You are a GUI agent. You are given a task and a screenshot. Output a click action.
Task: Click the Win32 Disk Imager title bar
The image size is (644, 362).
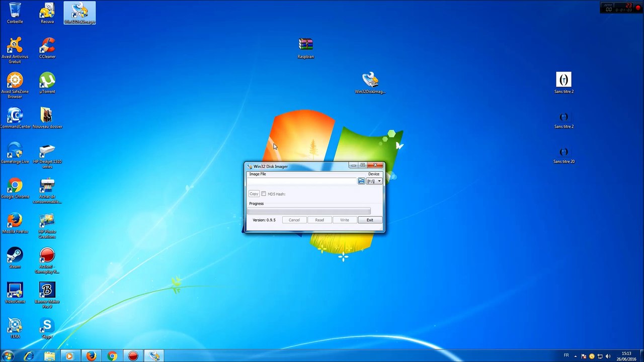[297, 166]
